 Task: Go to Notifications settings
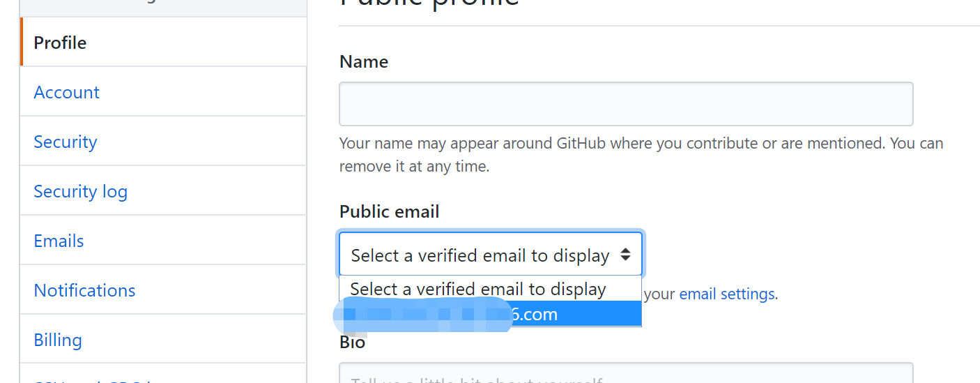pyautogui.click(x=85, y=290)
